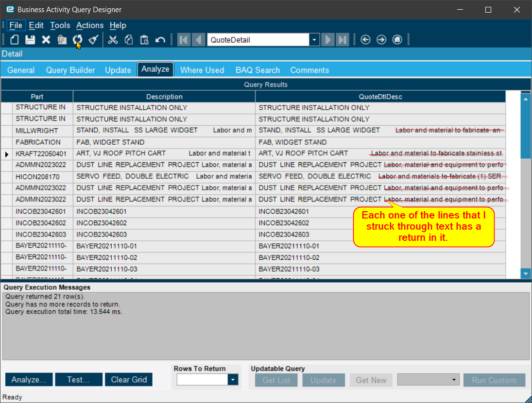The image size is (532, 403).
Task: Click the Cut scissors icon
Action: click(x=113, y=40)
